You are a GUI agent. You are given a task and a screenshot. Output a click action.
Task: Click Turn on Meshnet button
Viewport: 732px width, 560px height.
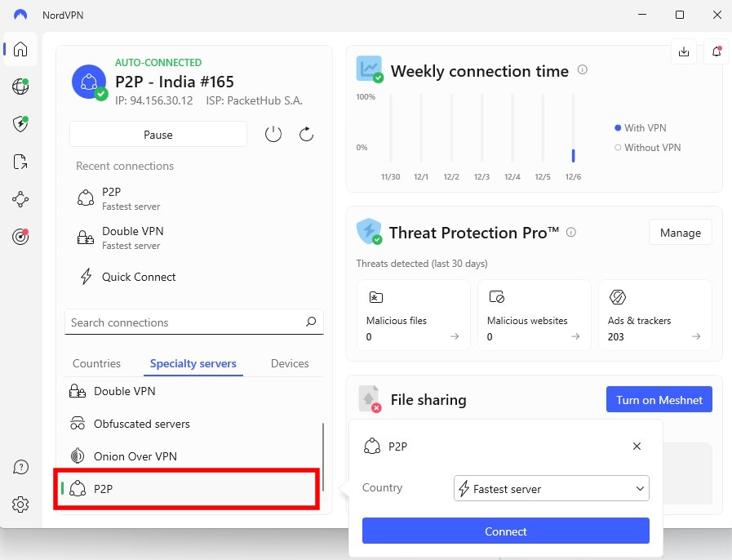click(659, 399)
